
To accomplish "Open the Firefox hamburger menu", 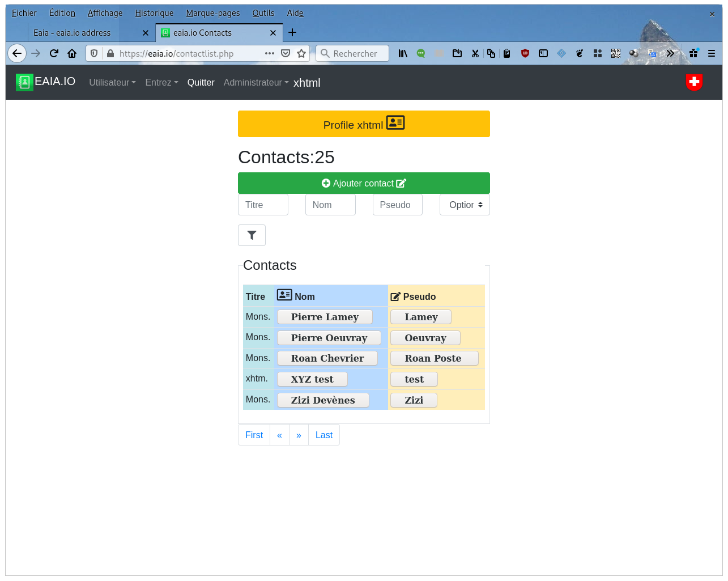I will click(712, 53).
